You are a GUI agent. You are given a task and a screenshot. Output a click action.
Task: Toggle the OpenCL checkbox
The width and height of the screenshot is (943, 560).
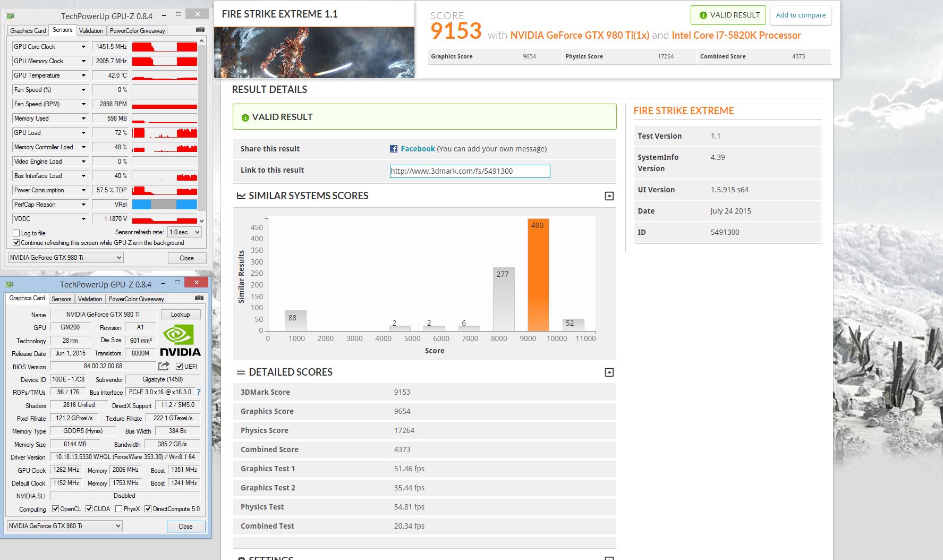[x=55, y=509]
